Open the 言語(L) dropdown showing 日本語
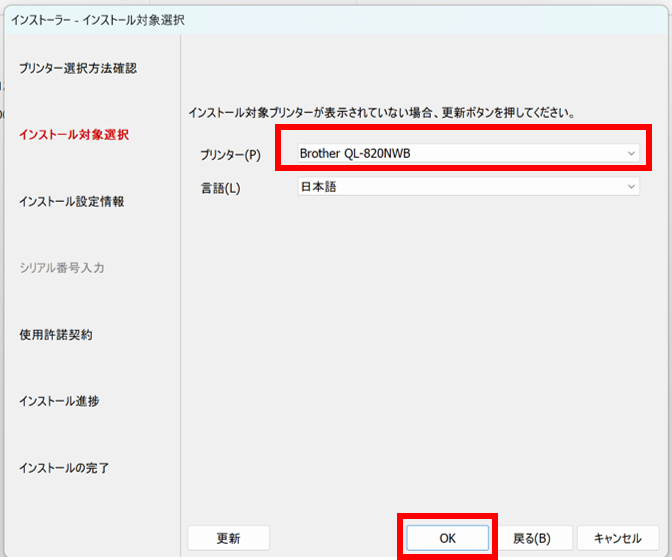The height and width of the screenshot is (560, 672). (x=468, y=187)
